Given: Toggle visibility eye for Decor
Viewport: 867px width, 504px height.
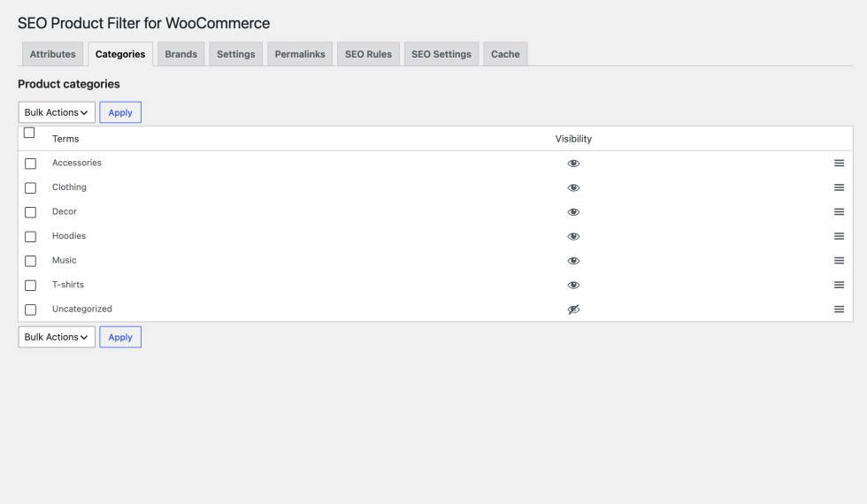Looking at the screenshot, I should tap(573, 211).
